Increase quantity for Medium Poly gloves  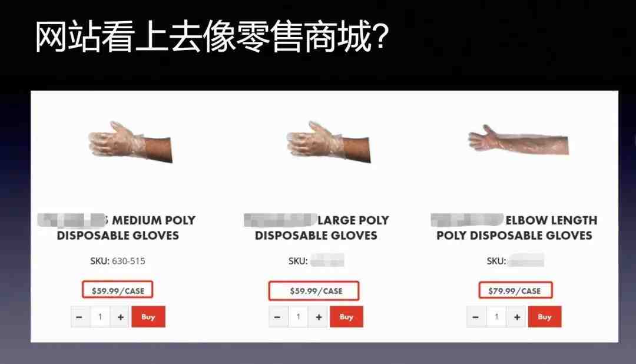coord(121,317)
